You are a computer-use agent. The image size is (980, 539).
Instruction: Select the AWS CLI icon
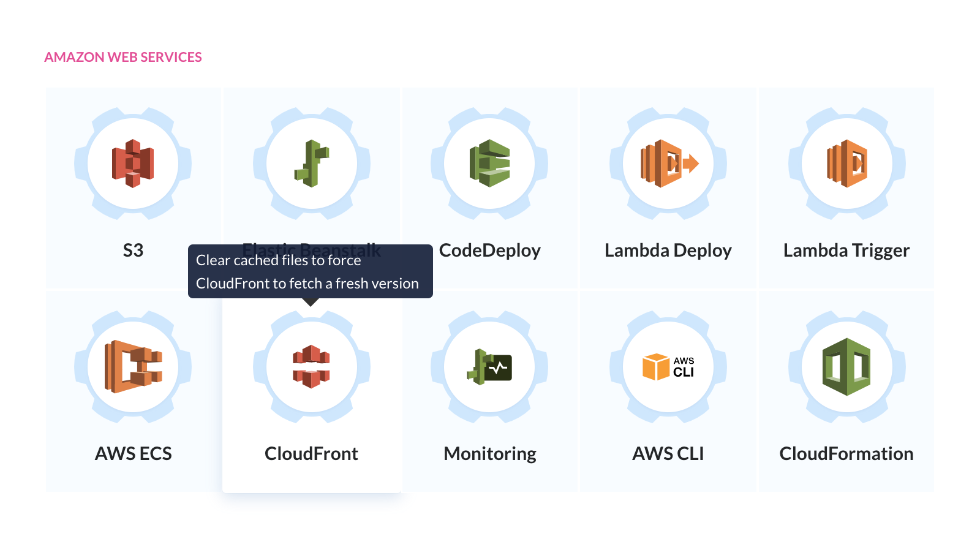coord(668,367)
